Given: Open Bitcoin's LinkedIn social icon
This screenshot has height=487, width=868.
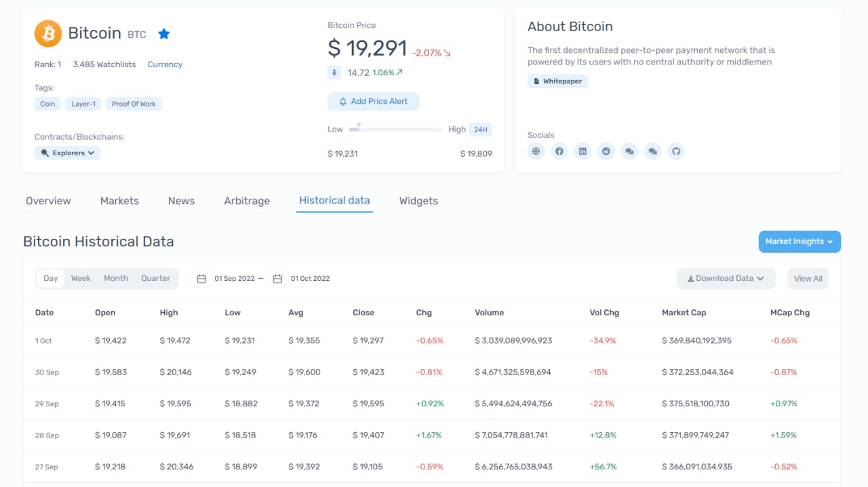Looking at the screenshot, I should [x=583, y=151].
